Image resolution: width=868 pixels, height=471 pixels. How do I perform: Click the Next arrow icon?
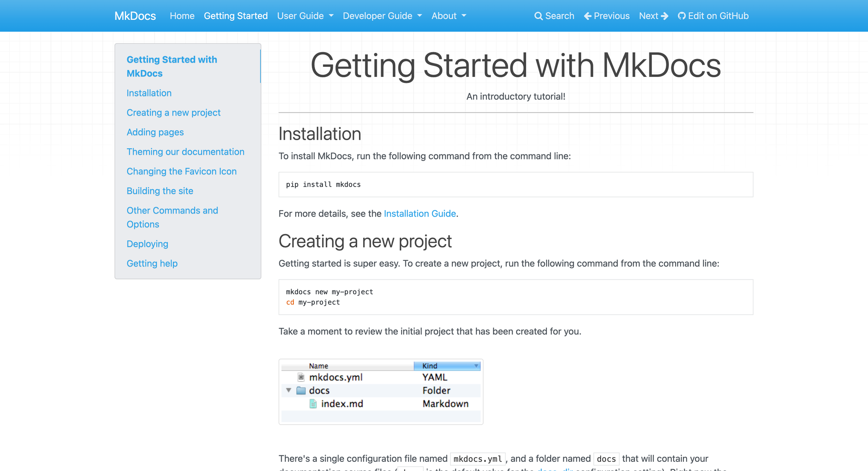(x=665, y=16)
